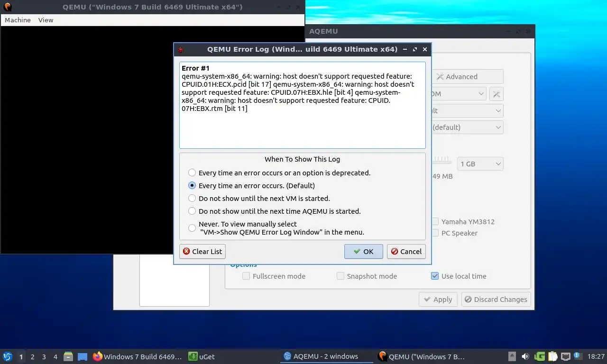Click the 'Error #1' heading text
607x364 pixels.
pos(195,68)
